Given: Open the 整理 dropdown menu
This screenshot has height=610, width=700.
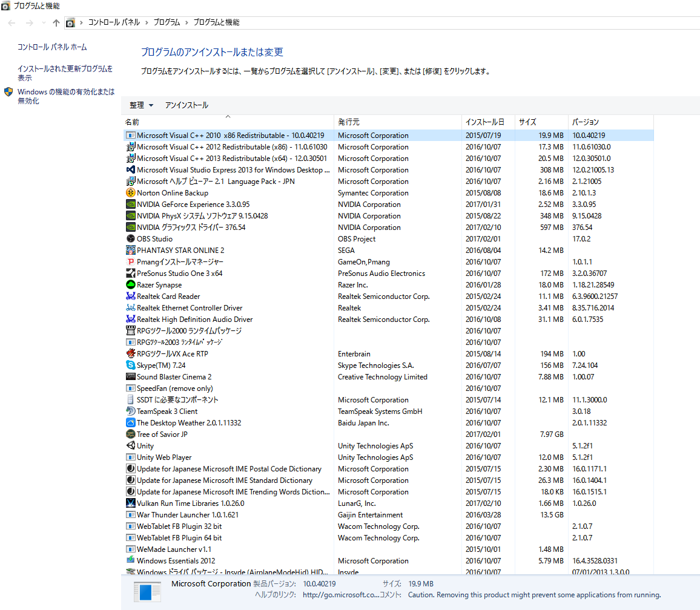Looking at the screenshot, I should click(141, 105).
